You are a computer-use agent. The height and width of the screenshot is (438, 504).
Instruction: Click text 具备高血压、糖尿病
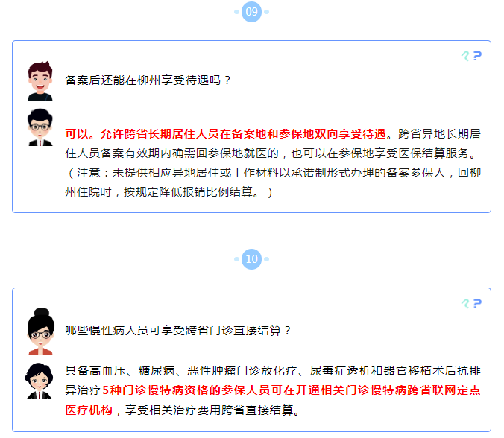point(119,370)
